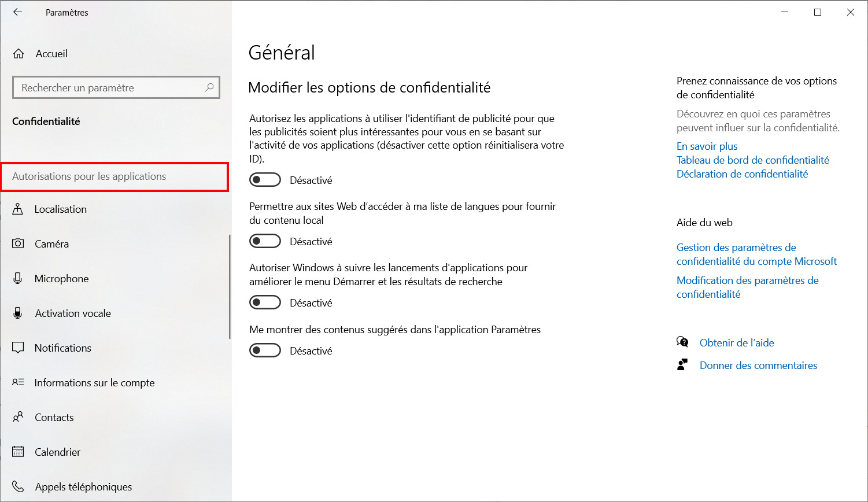Click the search magnifier icon
The height and width of the screenshot is (502, 868).
(209, 87)
